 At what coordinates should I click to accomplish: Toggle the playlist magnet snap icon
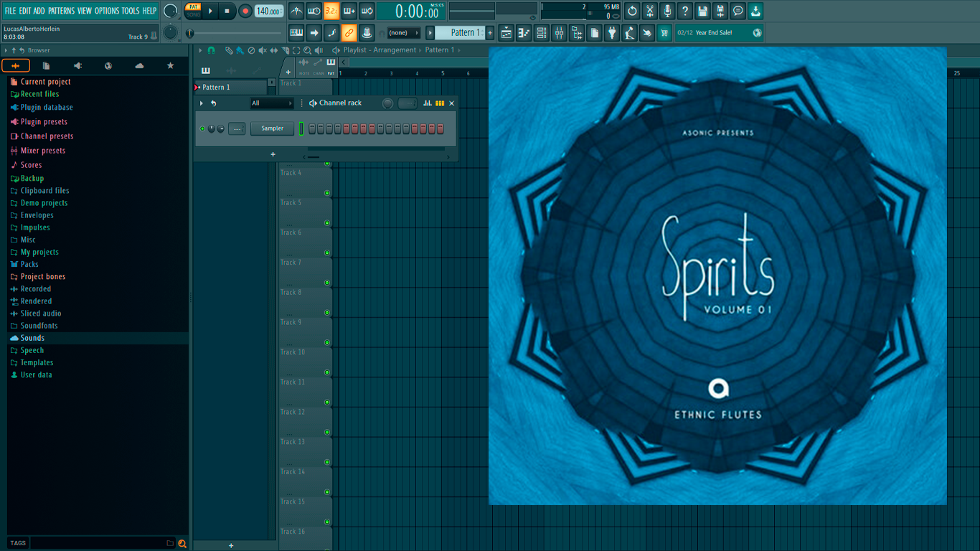coord(211,50)
